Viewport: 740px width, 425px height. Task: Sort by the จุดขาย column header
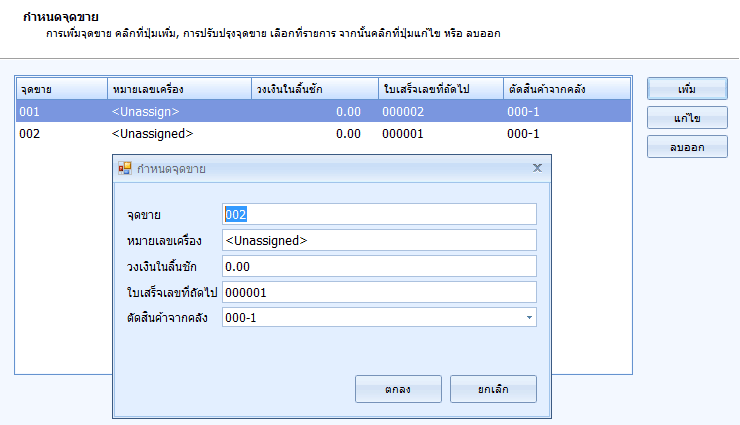61,89
